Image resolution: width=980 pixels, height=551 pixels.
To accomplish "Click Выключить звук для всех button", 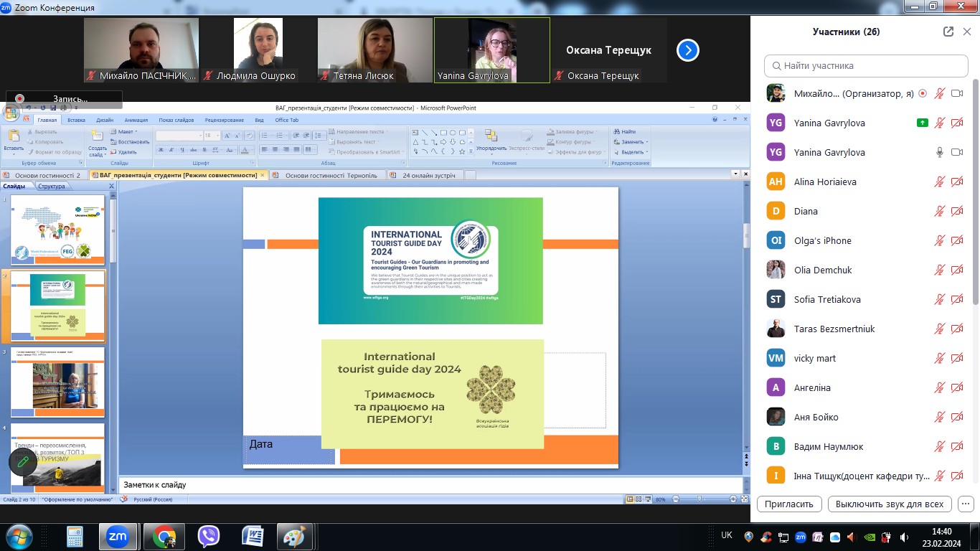I will point(890,504).
